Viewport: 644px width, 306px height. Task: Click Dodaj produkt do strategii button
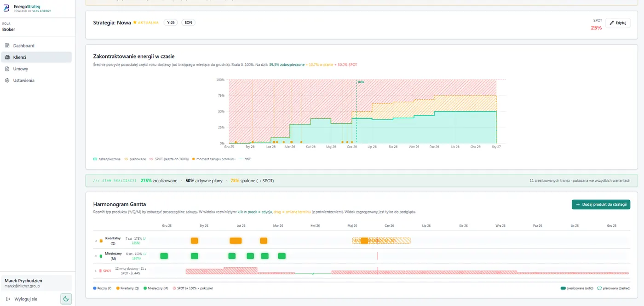(601, 204)
